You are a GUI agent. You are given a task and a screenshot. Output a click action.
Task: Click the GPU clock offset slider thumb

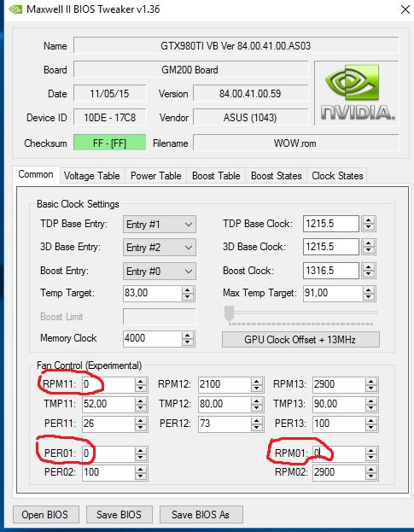[x=230, y=313]
